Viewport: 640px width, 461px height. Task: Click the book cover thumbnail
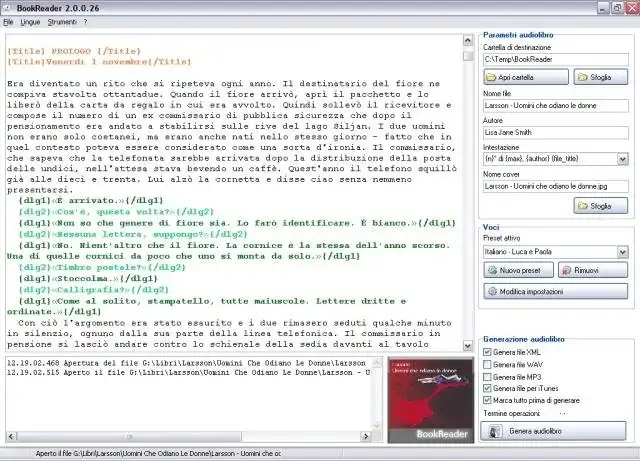click(431, 400)
